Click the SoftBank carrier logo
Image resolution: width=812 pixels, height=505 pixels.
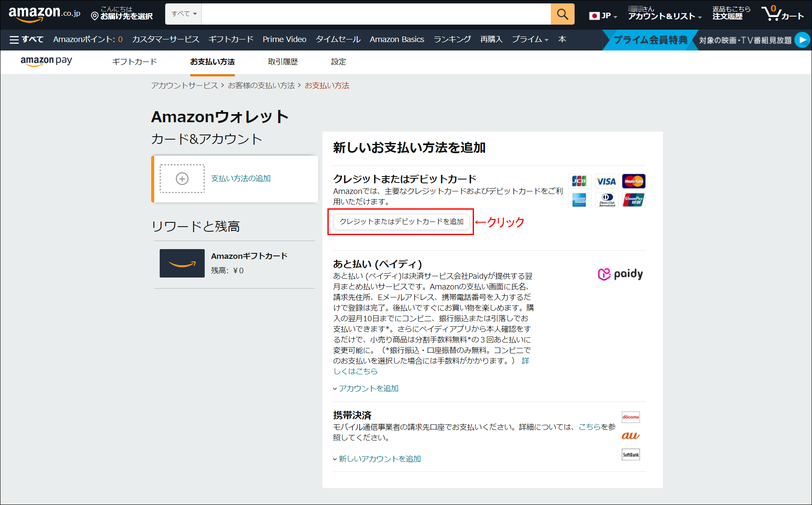click(x=631, y=454)
